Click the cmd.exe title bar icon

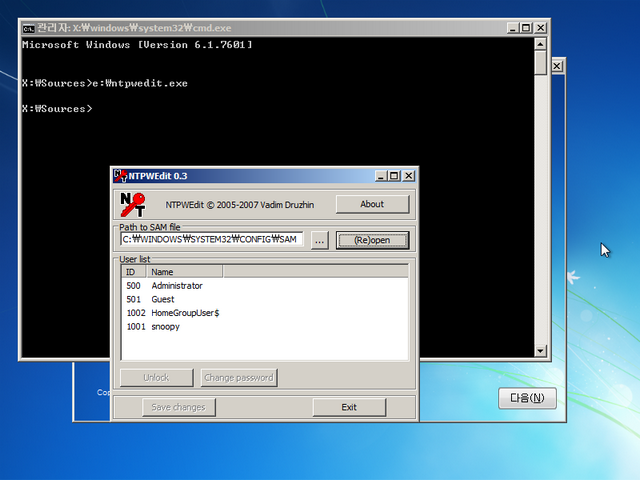point(28,28)
